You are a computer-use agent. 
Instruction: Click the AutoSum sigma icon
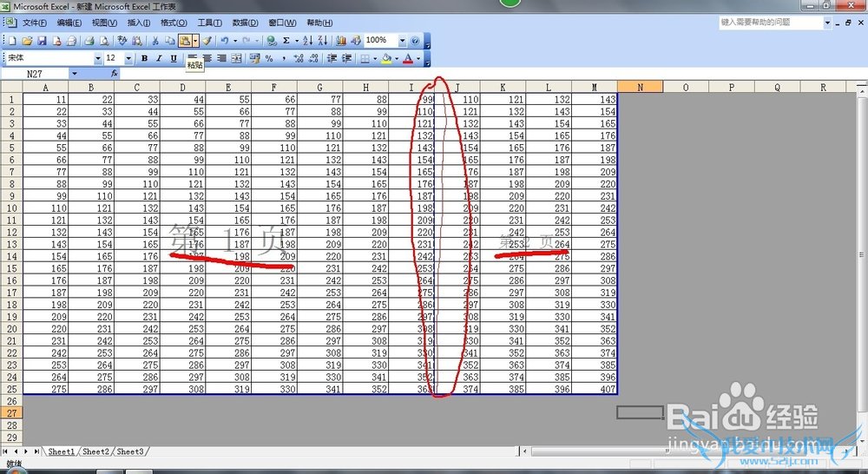[x=286, y=41]
